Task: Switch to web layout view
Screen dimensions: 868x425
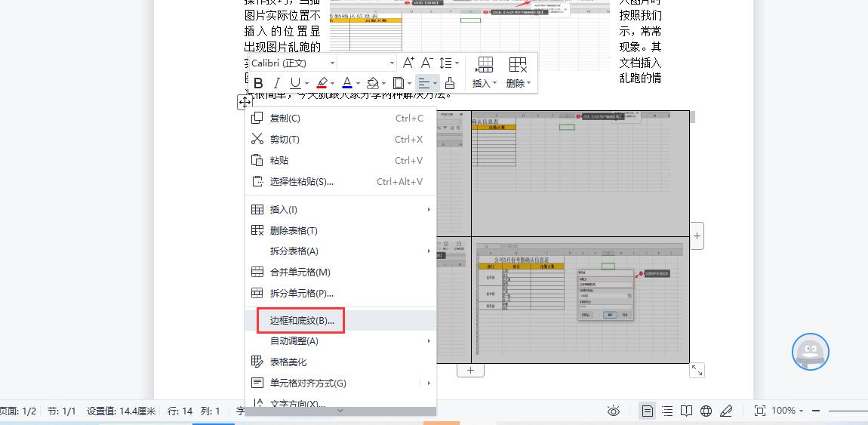Action: click(706, 411)
